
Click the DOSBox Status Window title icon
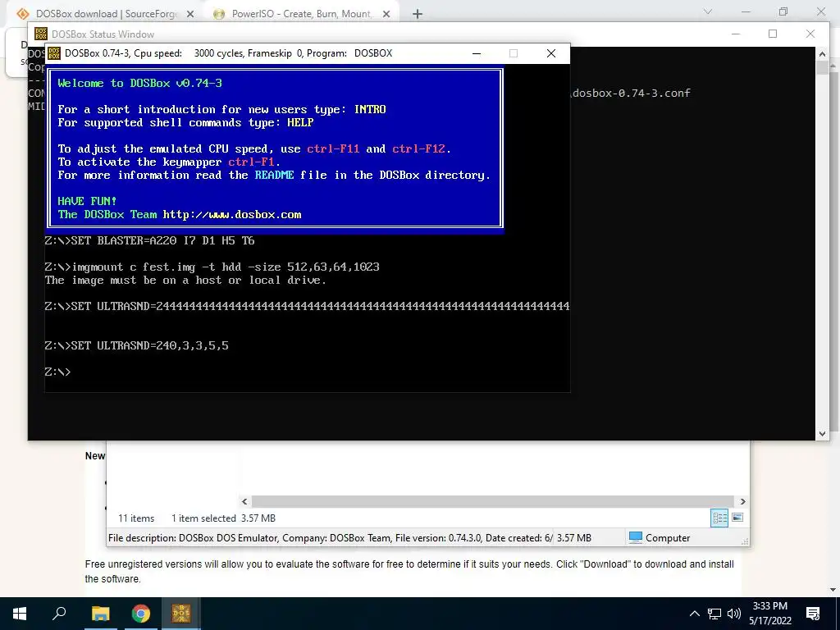point(41,34)
